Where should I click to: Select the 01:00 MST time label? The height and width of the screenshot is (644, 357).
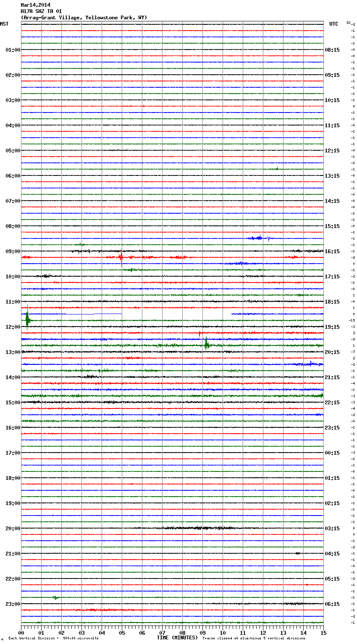[x=13, y=50]
